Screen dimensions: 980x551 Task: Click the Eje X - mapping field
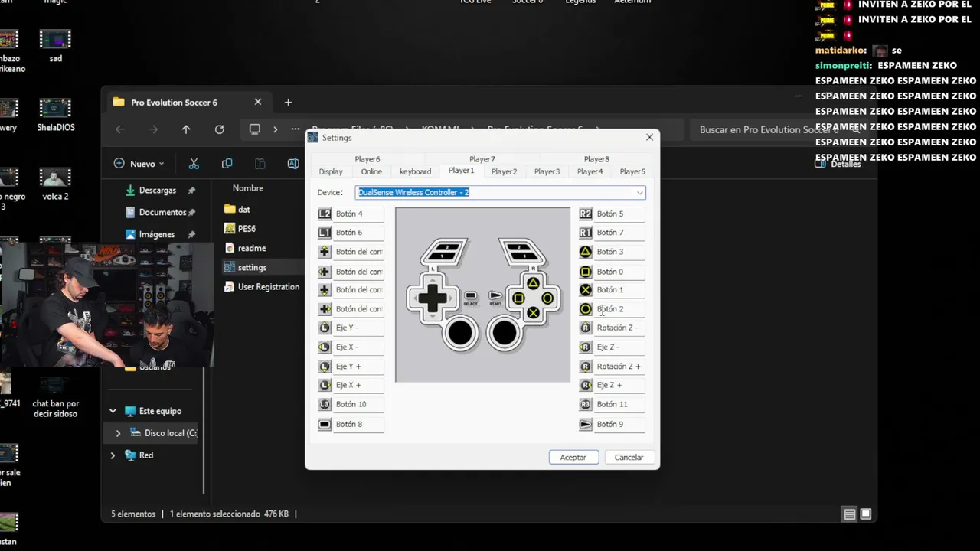click(358, 347)
